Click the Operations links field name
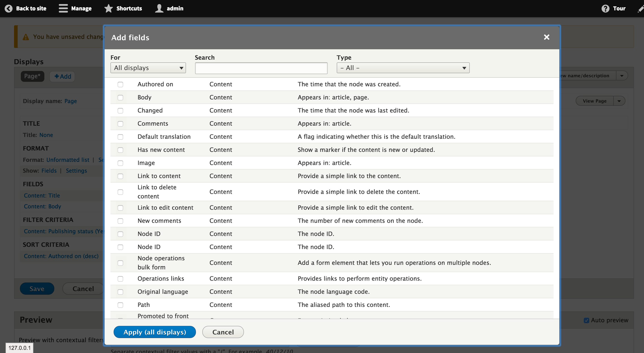Screen dimensions: 644x353 point(161,279)
